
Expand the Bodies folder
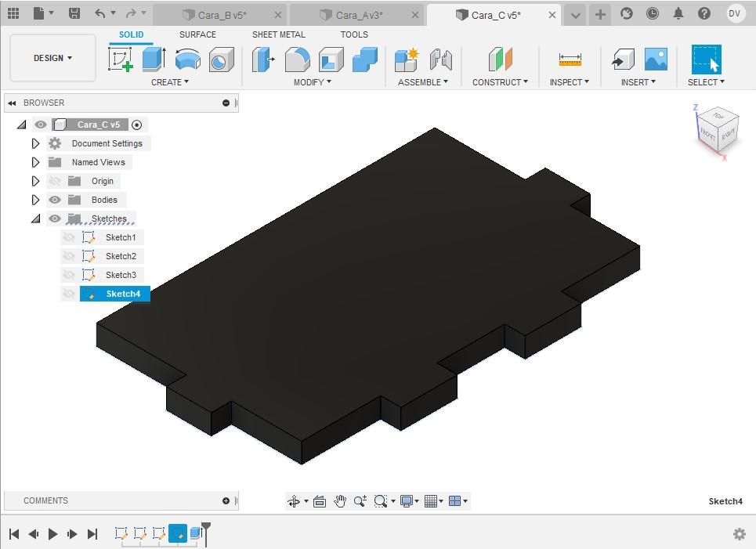(35, 200)
